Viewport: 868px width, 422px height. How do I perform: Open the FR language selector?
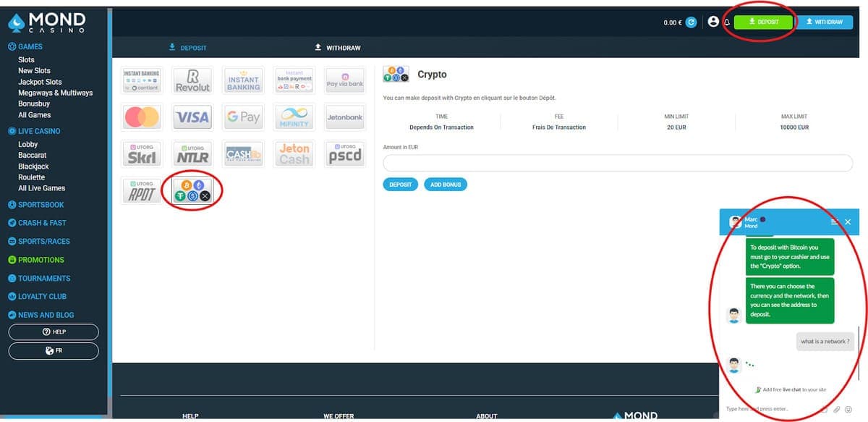pyautogui.click(x=54, y=351)
